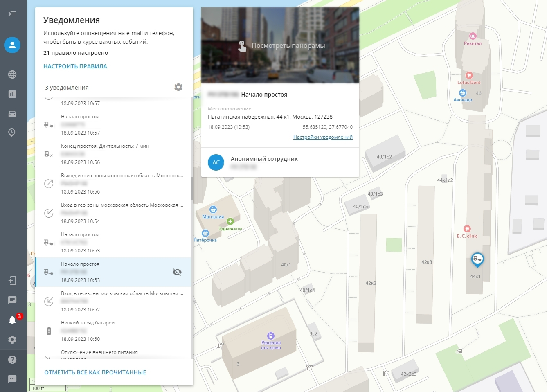Click the notifications list scrollbar
The height and width of the screenshot is (392, 547).
(192, 189)
